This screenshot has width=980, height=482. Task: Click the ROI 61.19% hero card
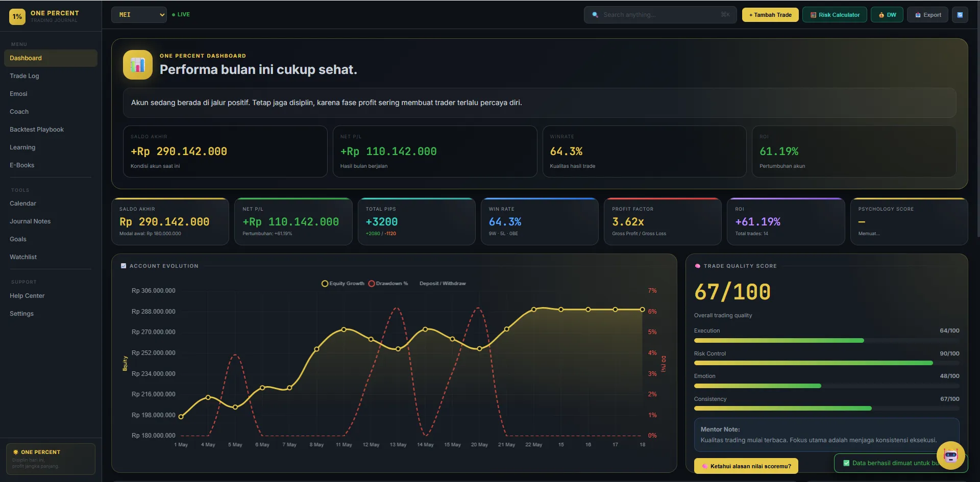(854, 151)
